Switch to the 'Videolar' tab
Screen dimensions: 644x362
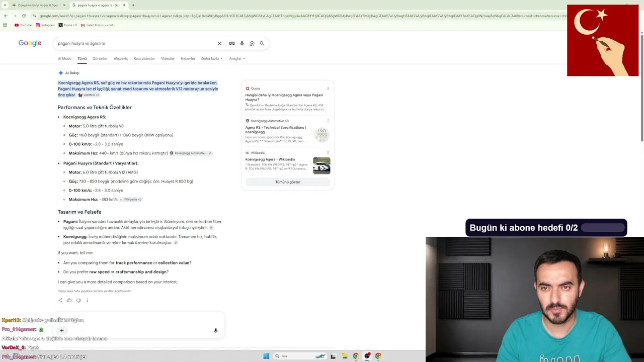(168, 58)
